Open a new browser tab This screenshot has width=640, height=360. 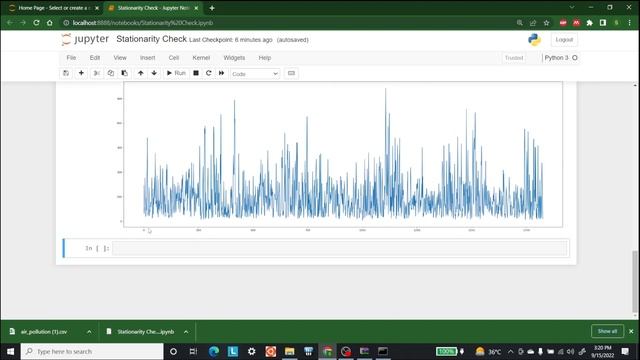click(x=212, y=8)
